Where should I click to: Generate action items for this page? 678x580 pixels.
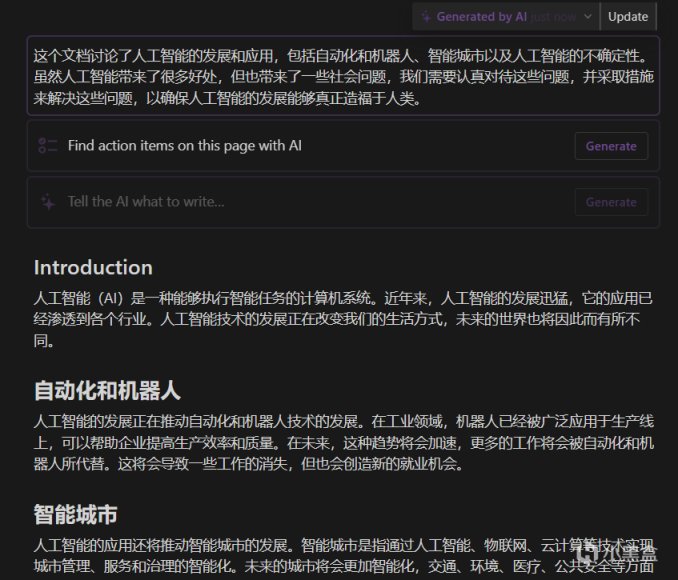[x=611, y=146]
